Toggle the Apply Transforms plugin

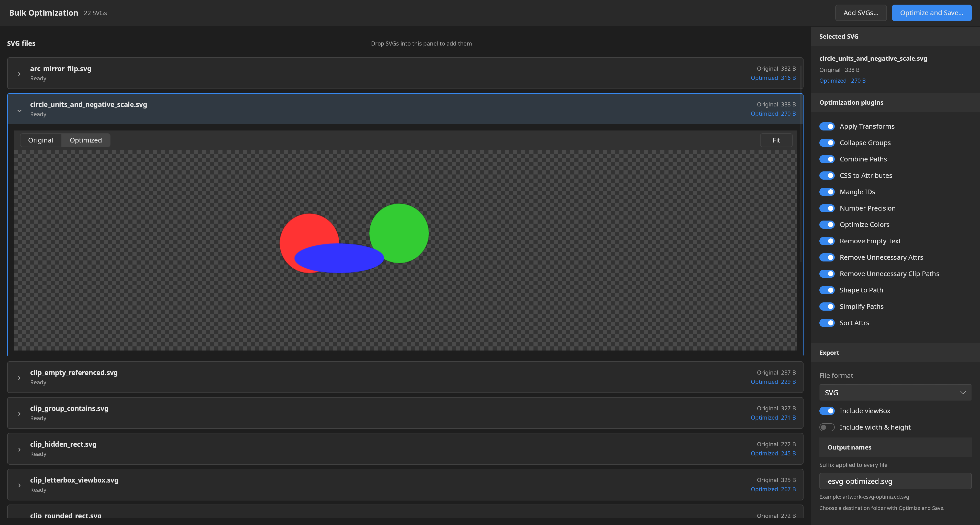827,126
